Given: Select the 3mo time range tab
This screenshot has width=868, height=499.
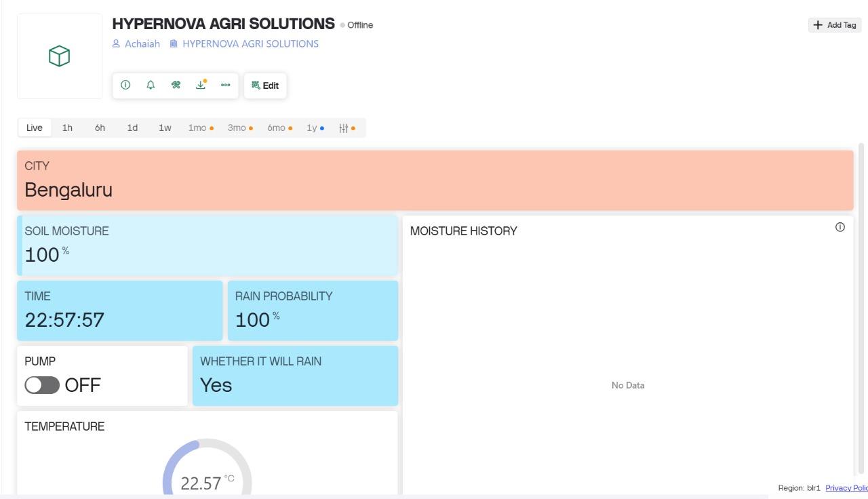Looking at the screenshot, I should tap(240, 128).
